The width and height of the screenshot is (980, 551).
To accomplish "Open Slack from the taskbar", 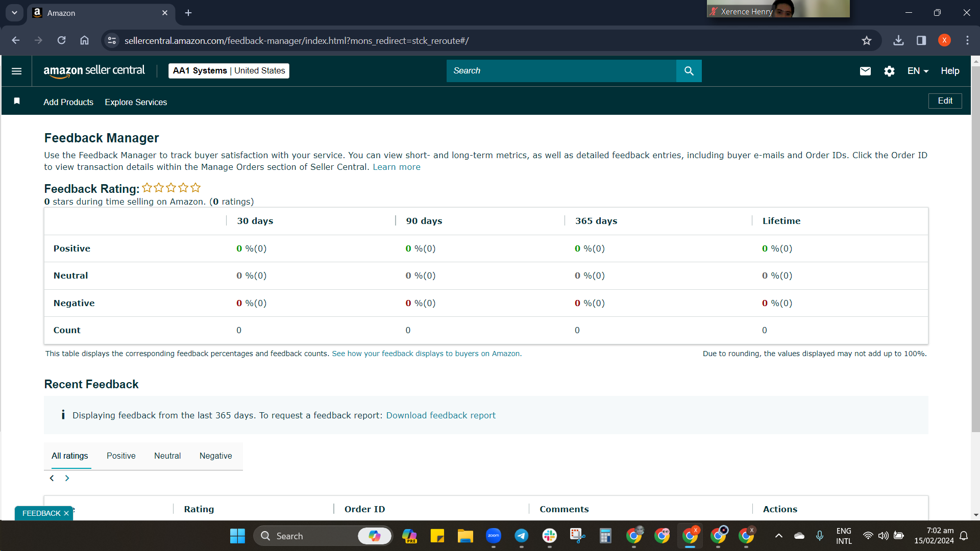I will point(550,536).
